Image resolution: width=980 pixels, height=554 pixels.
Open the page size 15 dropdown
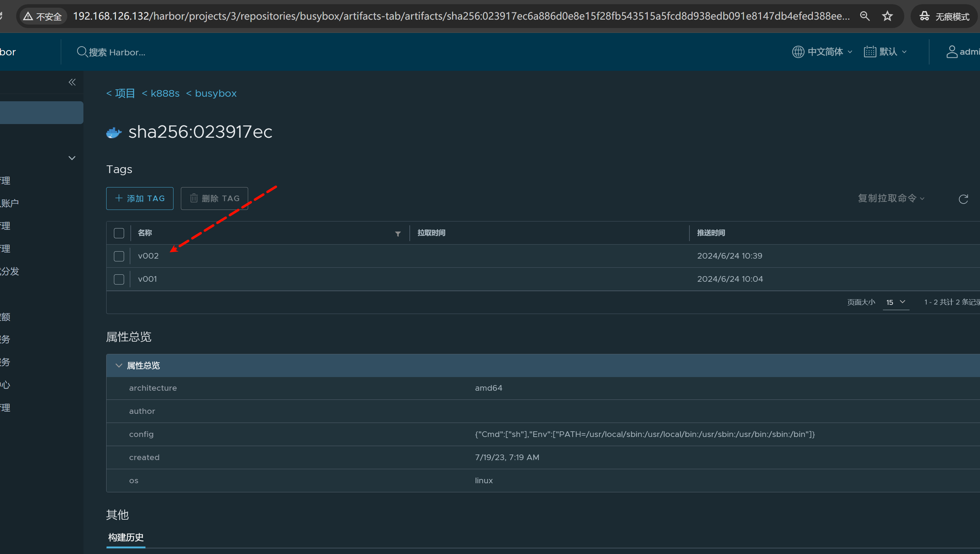(896, 302)
